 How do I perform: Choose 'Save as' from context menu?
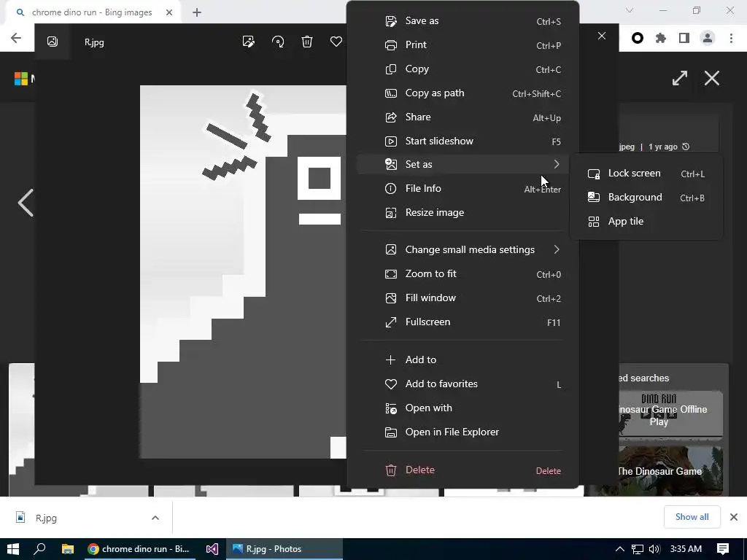pos(462,21)
